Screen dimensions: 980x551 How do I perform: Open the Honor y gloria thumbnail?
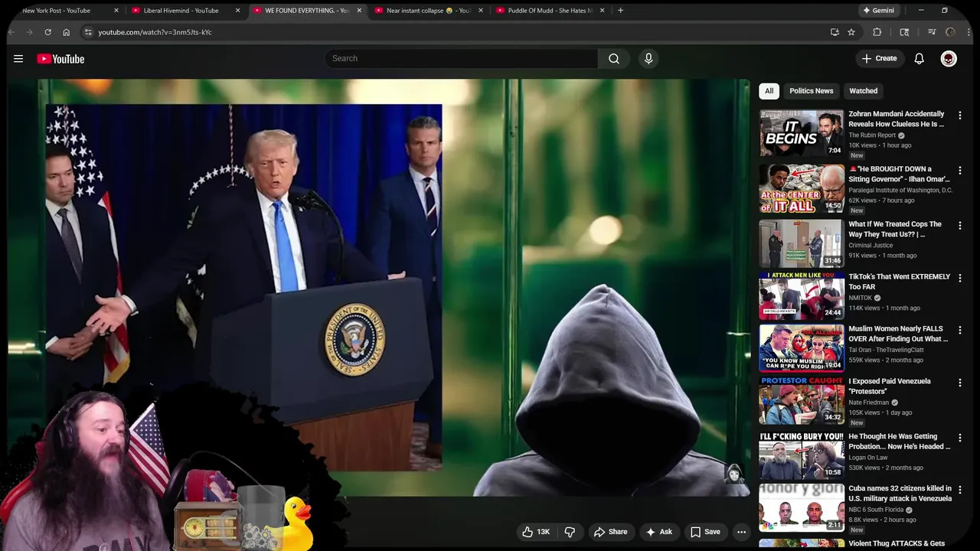[802, 507]
